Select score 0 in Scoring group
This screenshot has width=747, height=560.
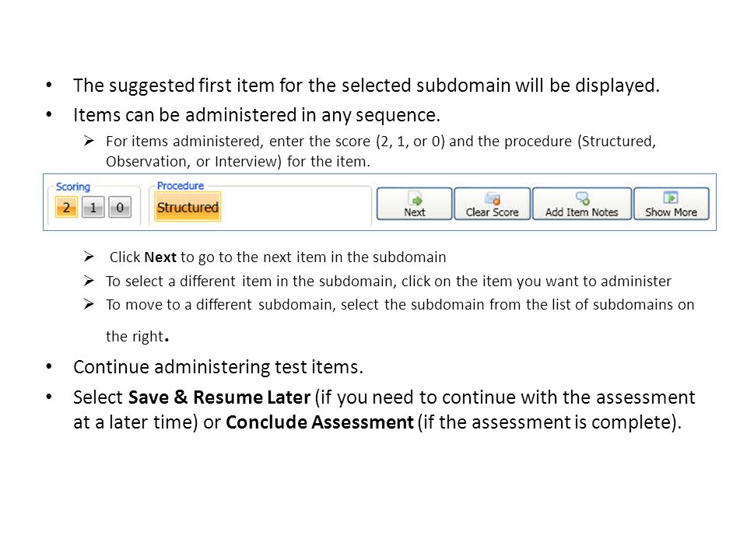coord(120,208)
